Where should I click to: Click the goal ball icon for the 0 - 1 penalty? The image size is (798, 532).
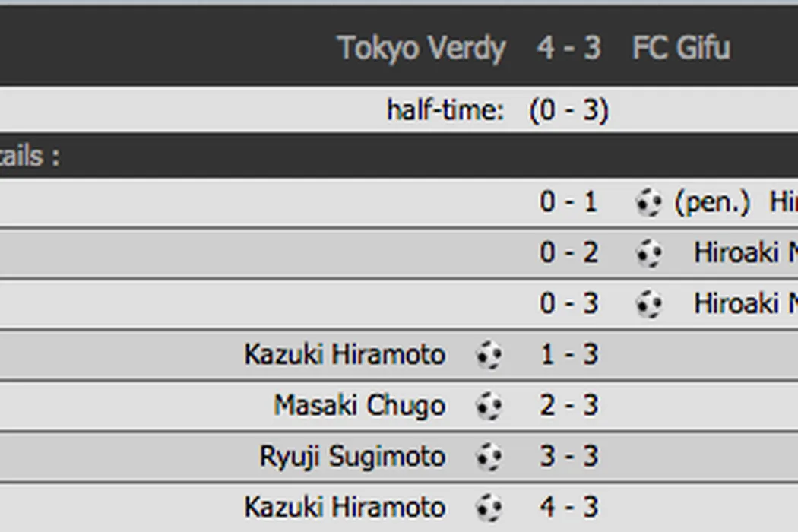click(648, 203)
